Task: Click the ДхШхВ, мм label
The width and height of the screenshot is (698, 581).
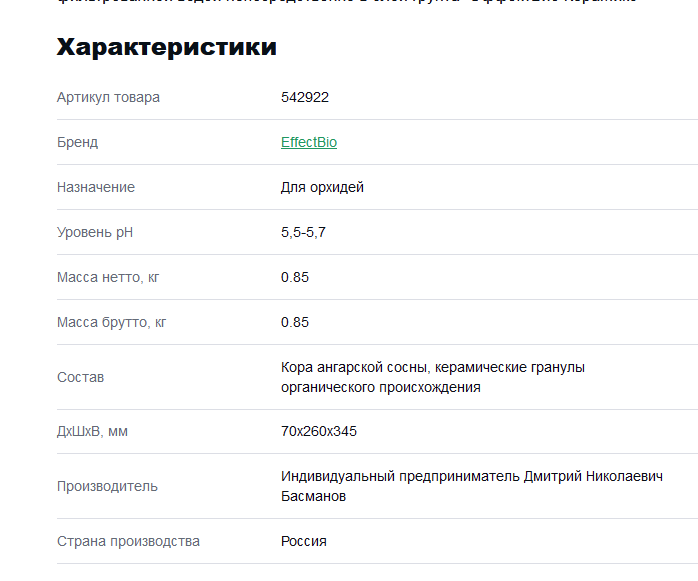Action: point(93,431)
